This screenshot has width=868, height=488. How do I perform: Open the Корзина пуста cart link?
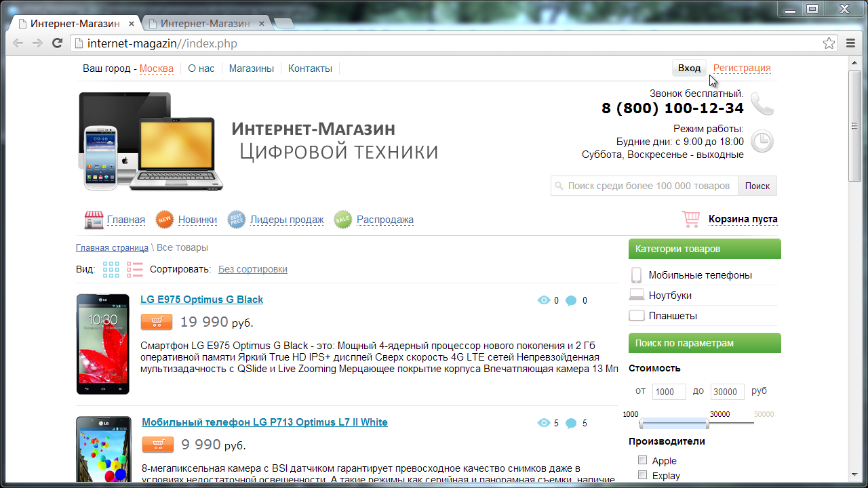click(x=743, y=219)
